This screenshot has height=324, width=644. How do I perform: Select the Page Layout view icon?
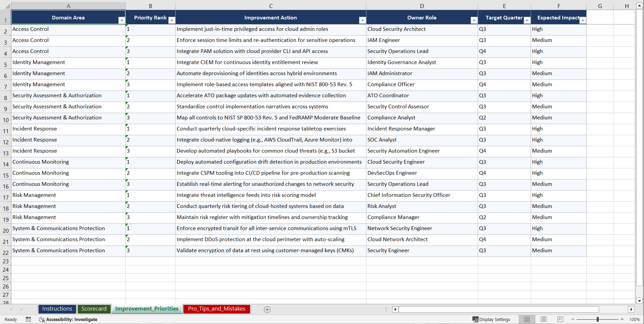tap(543, 319)
